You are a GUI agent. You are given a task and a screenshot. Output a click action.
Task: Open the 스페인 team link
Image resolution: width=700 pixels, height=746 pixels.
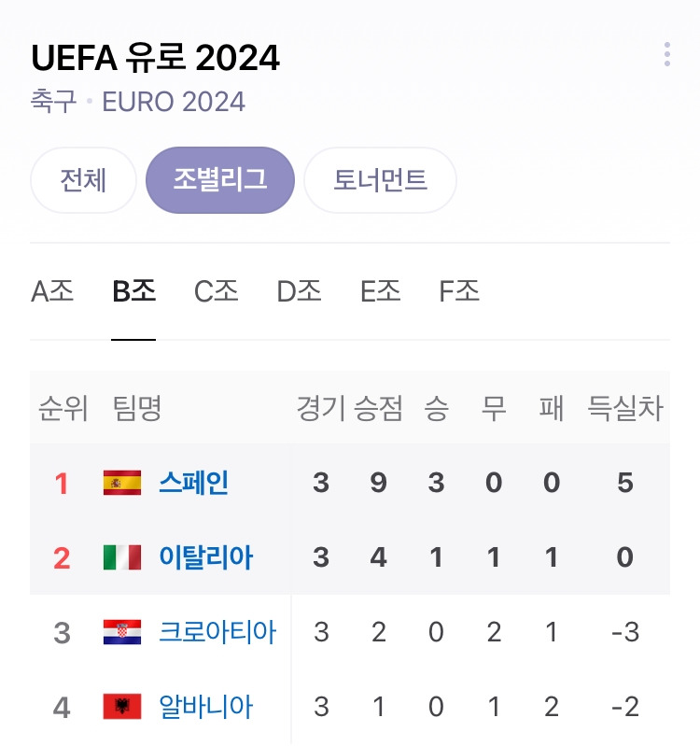click(193, 483)
